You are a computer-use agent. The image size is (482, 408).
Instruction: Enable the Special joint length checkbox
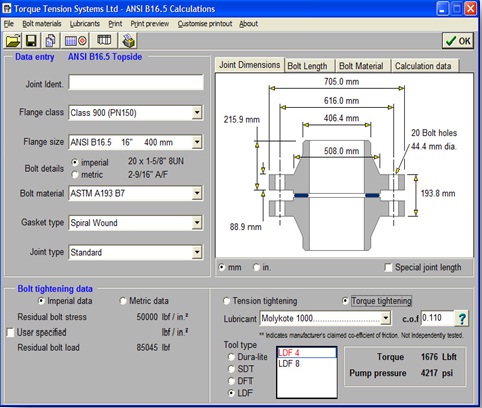[388, 268]
